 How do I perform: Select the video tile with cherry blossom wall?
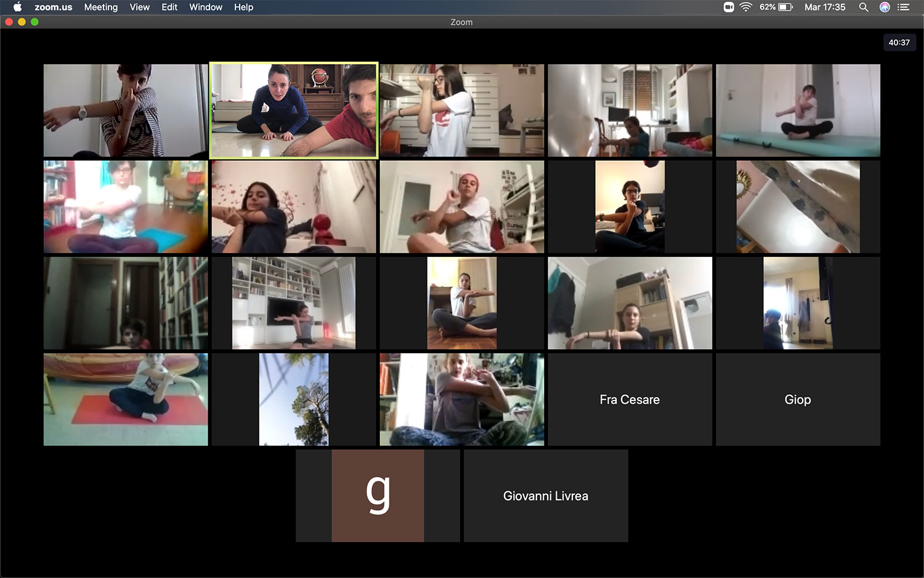[294, 207]
